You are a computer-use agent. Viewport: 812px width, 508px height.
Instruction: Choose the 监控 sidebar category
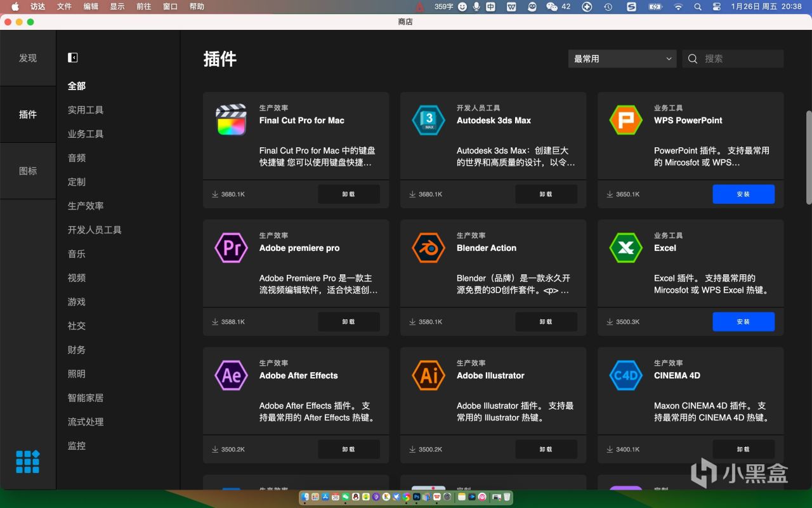[77, 446]
